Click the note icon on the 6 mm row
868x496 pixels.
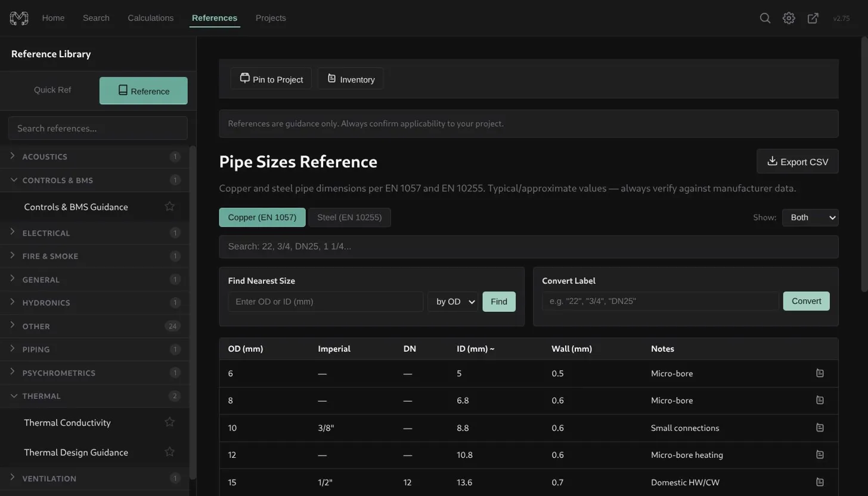820,373
